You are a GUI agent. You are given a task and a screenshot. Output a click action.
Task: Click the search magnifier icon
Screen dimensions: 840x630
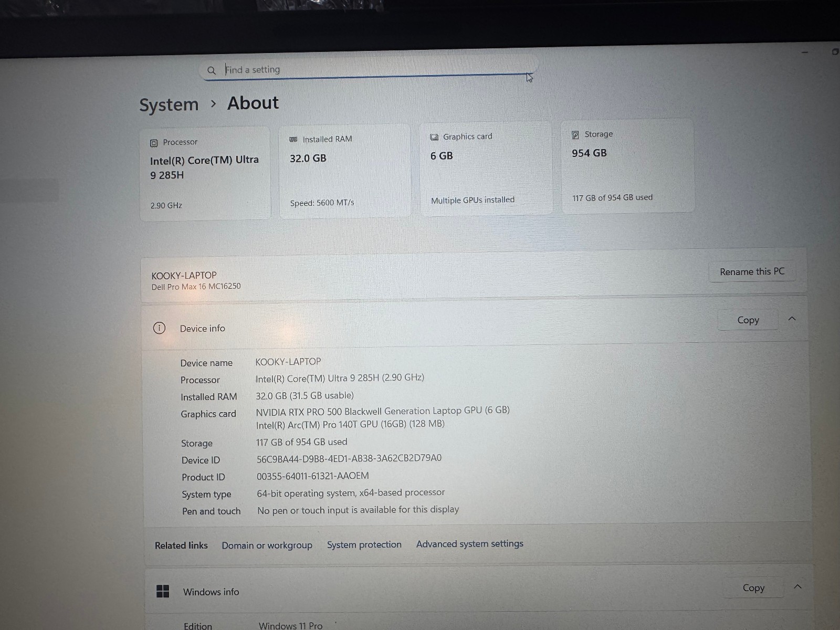212,70
